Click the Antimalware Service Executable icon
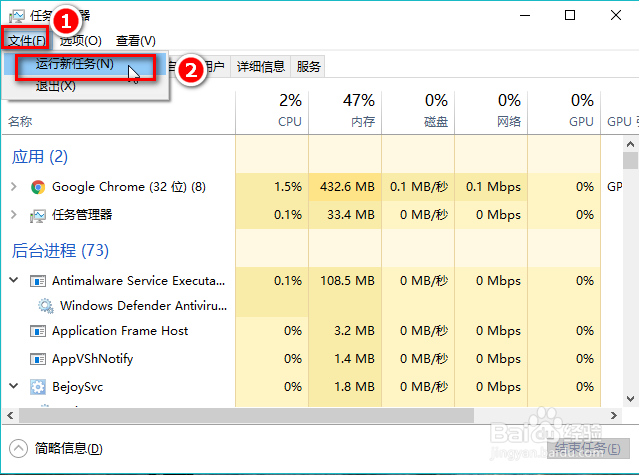This screenshot has width=639, height=475. coord(38,281)
